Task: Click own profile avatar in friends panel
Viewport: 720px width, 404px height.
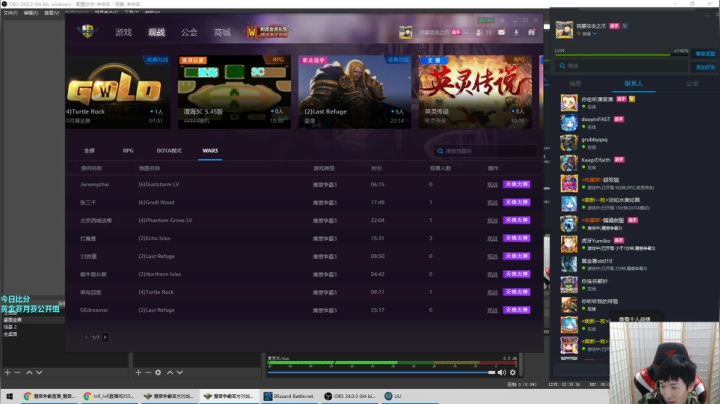Action: point(564,29)
